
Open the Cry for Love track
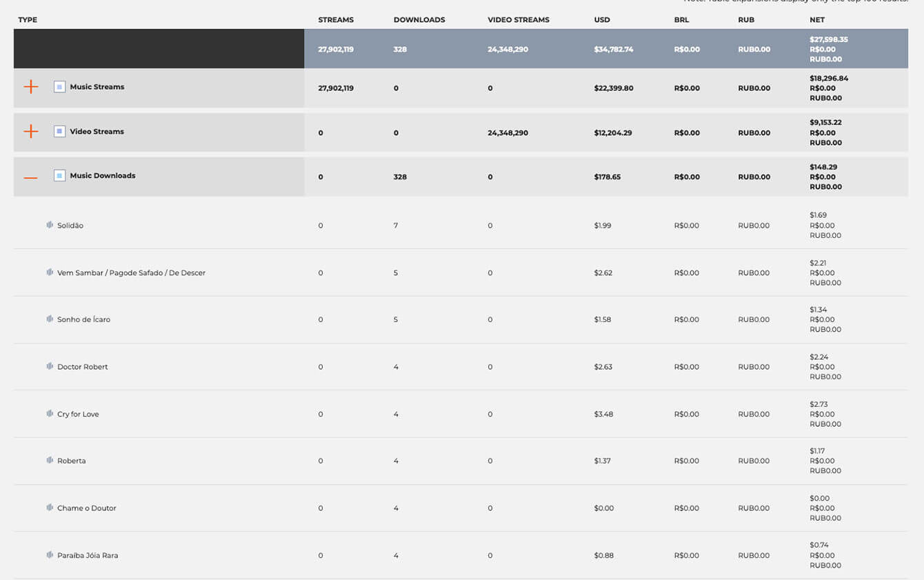click(x=78, y=414)
